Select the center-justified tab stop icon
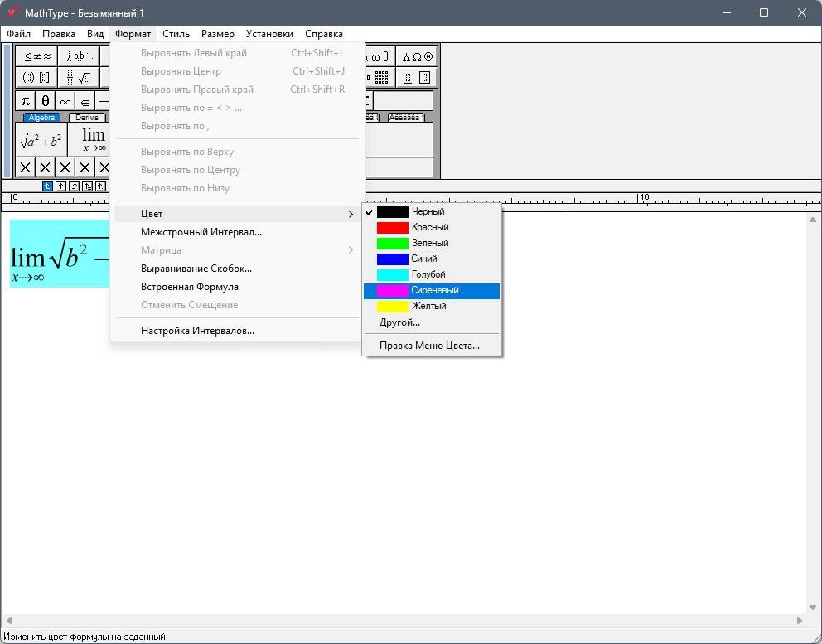This screenshot has width=822, height=644. (x=60, y=186)
